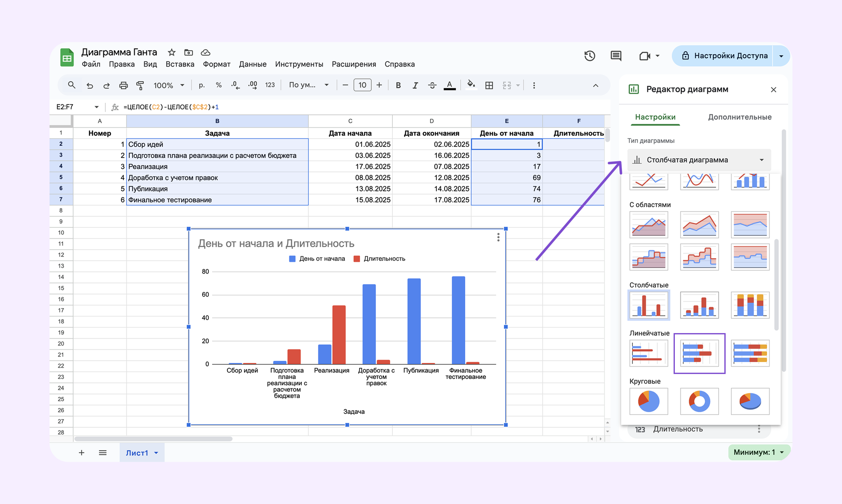The height and width of the screenshot is (504, 842).
Task: Open the Лист1 tab dropdown arrow
Action: tap(156, 453)
